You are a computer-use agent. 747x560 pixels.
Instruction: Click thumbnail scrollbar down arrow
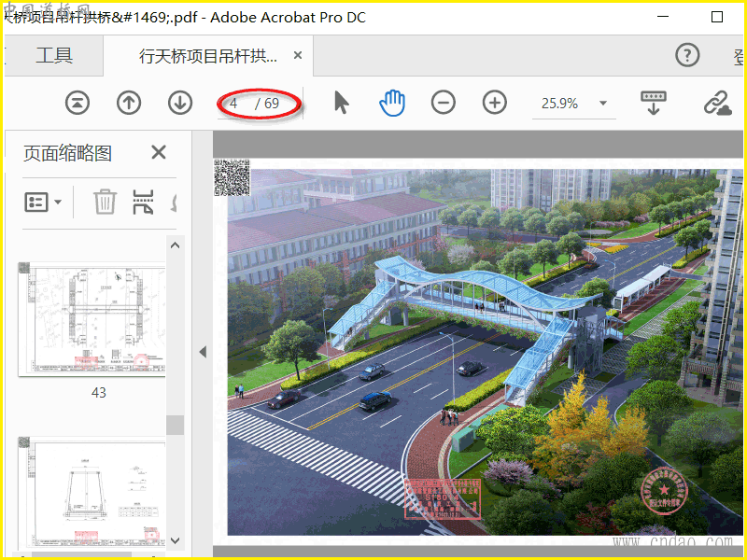tap(176, 540)
